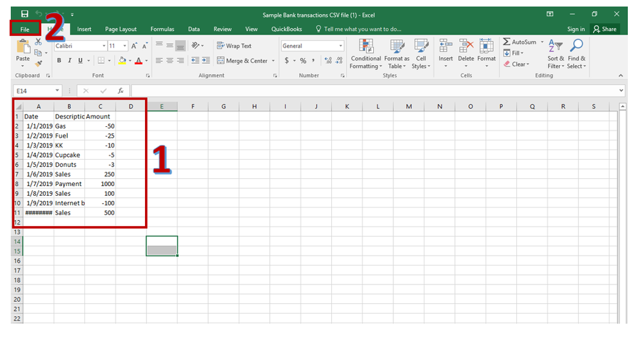The image size is (644, 338).
Task: Click the formula bar input
Action: click(374, 91)
